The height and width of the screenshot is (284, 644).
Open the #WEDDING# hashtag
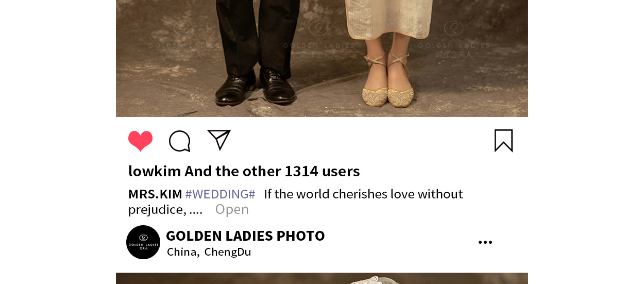pos(220,194)
